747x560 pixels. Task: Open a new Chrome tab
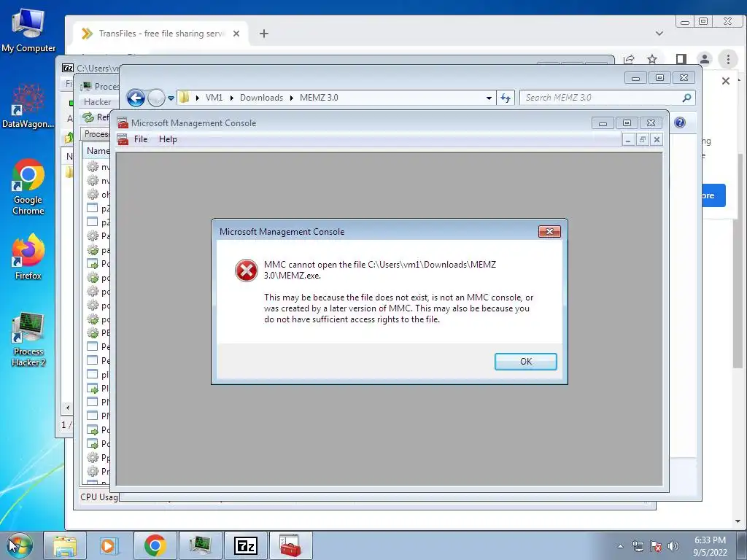pos(264,34)
